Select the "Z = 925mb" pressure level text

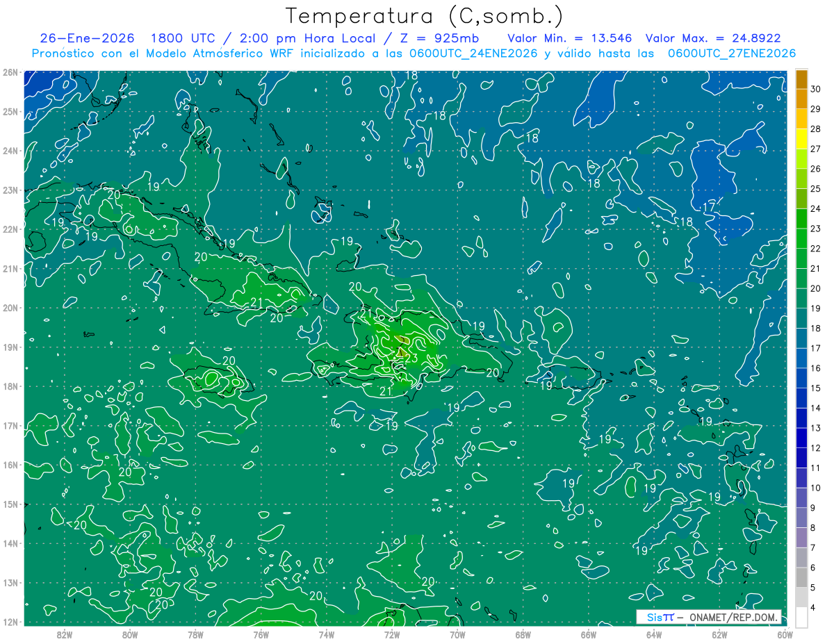click(441, 38)
